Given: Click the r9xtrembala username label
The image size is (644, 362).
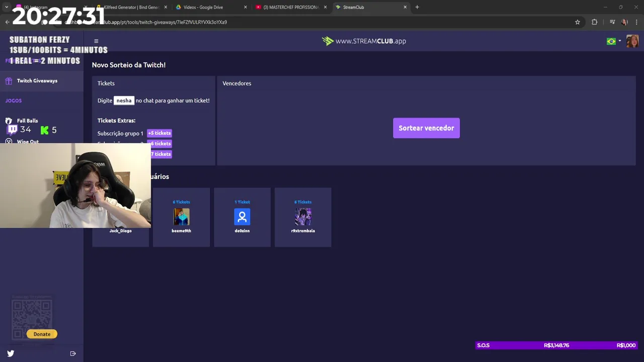Looking at the screenshot, I should [303, 231].
